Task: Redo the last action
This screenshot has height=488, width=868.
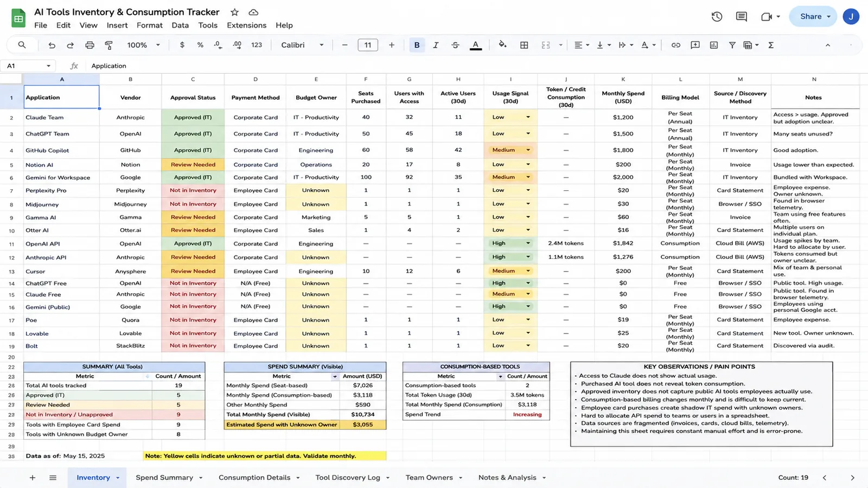Action: pos(71,45)
